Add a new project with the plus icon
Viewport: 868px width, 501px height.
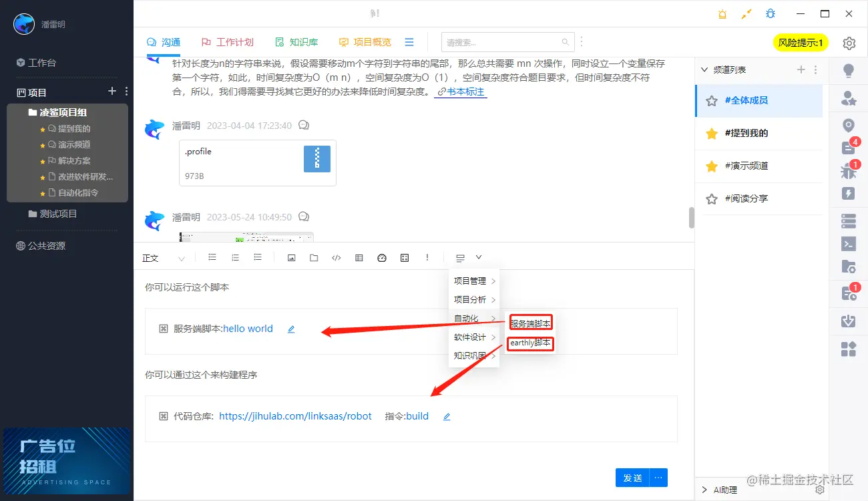pos(112,92)
